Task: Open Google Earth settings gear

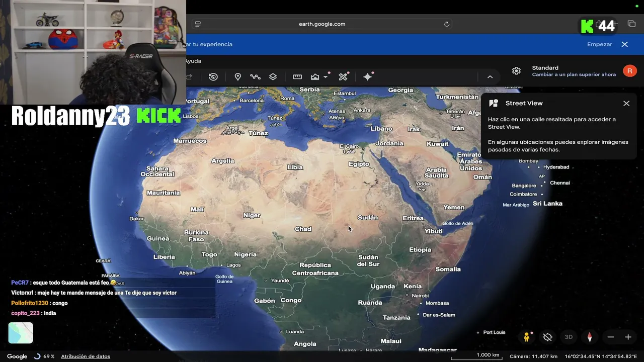Action: (x=516, y=71)
